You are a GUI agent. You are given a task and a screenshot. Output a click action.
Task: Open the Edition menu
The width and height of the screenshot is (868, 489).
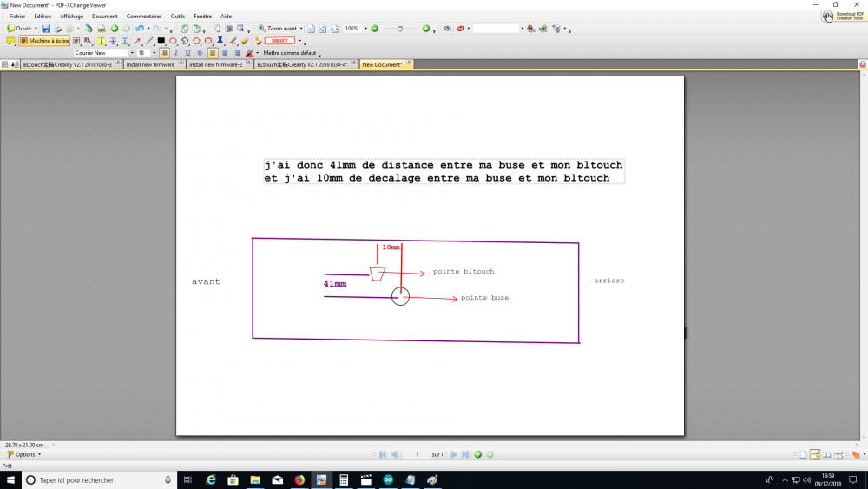43,16
